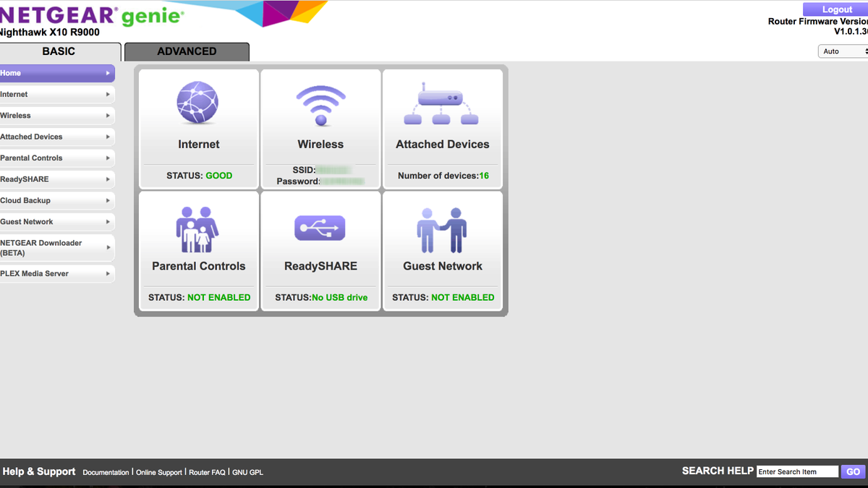Viewport: 868px width, 488px height.
Task: Click the NETGEAR genie logo
Action: point(92,14)
